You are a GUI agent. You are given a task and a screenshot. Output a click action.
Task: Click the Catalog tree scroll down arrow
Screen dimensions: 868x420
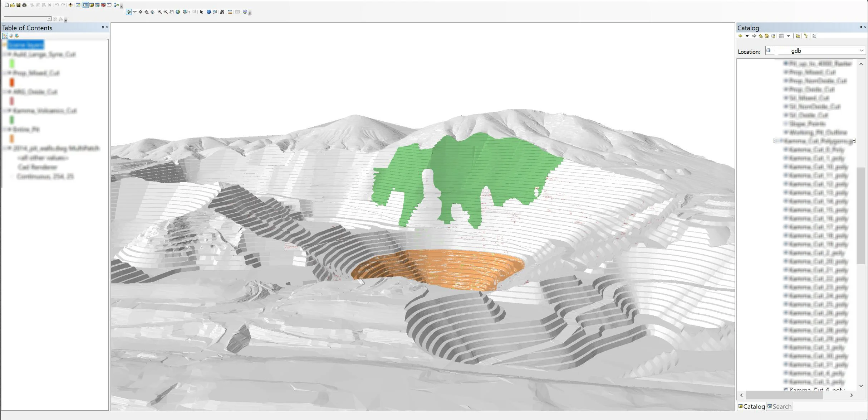point(861,386)
